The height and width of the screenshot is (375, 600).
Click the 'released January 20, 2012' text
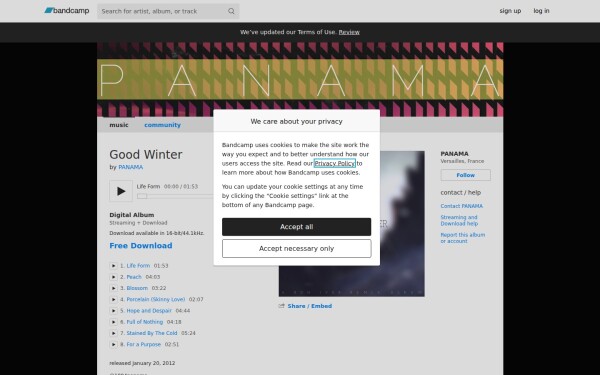pyautogui.click(x=142, y=363)
